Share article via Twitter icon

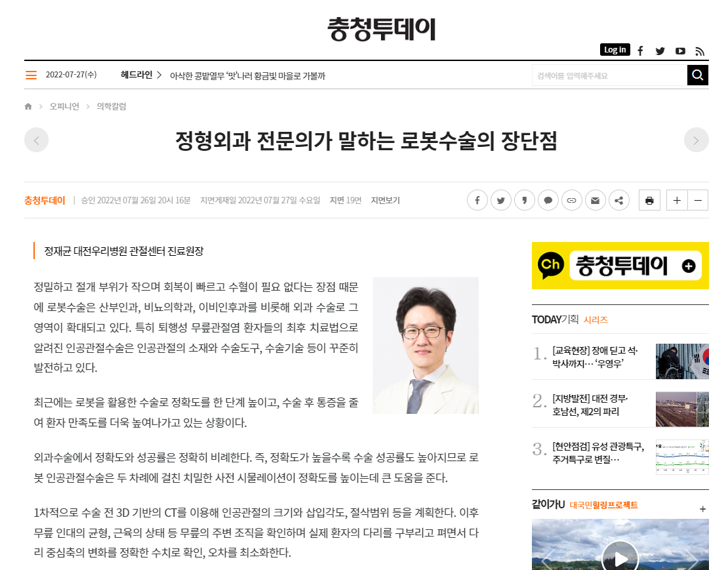[x=501, y=201]
